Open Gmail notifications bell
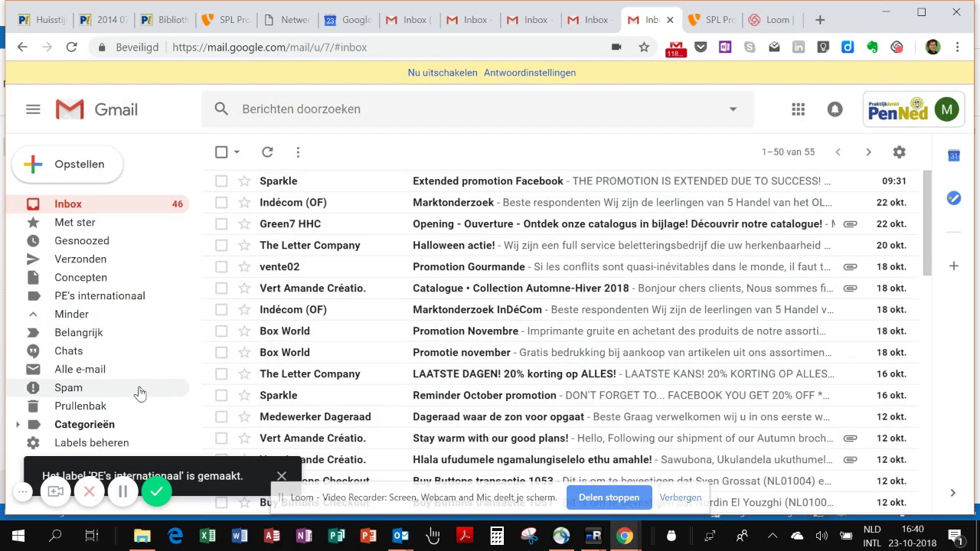 [835, 109]
